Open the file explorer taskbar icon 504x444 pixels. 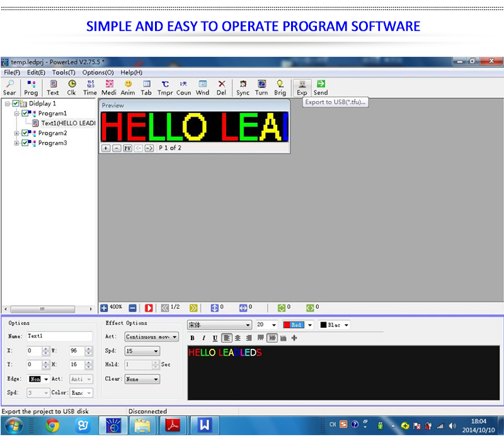(x=142, y=426)
